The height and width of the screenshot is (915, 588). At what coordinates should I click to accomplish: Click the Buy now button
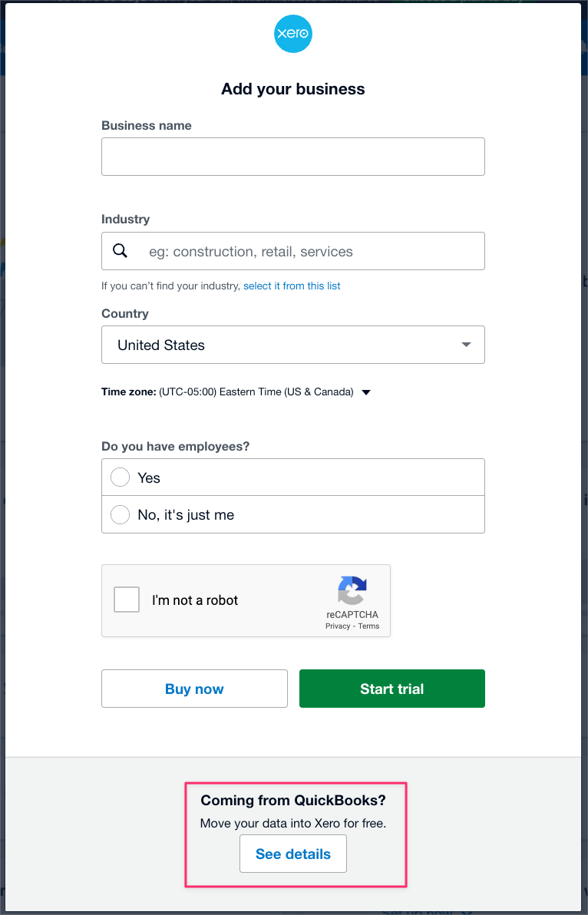194,689
